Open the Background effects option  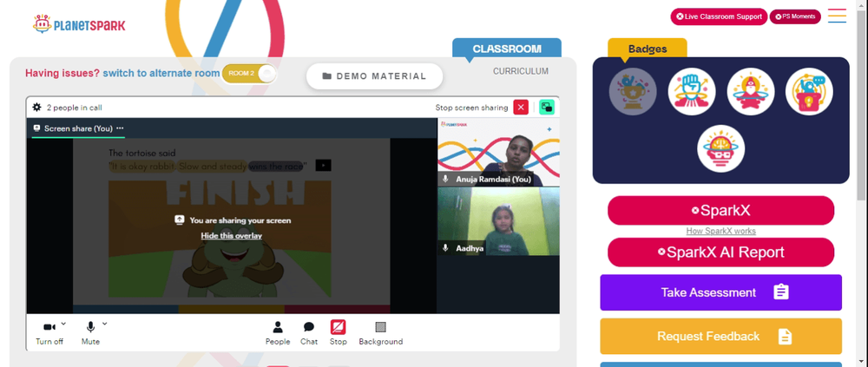380,333
